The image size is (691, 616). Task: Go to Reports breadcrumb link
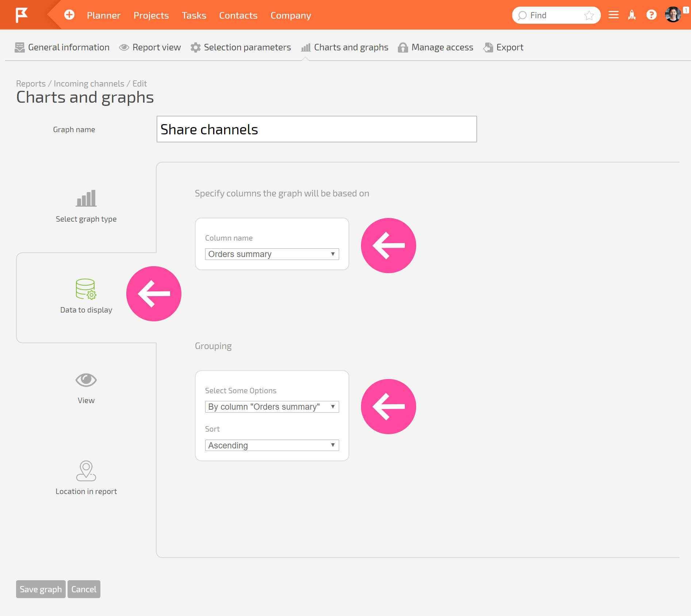31,84
